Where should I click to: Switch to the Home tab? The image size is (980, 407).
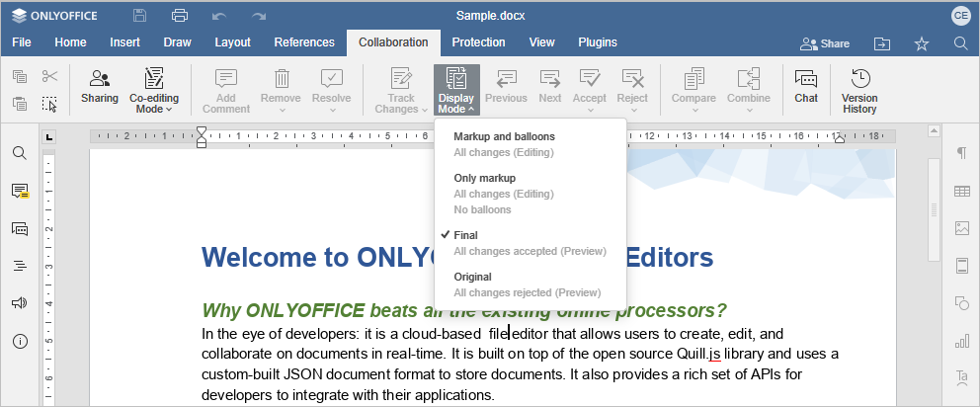click(70, 42)
